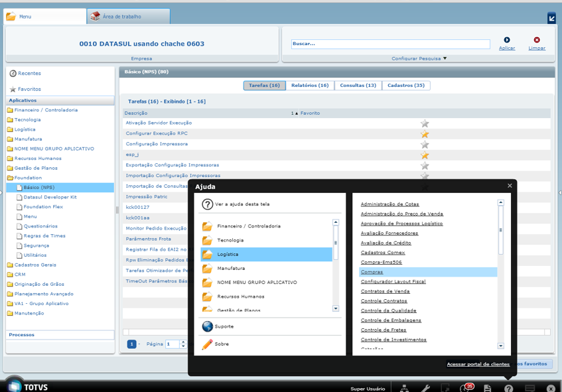
Task: Click the Sobre pencil icon
Action: 207,344
